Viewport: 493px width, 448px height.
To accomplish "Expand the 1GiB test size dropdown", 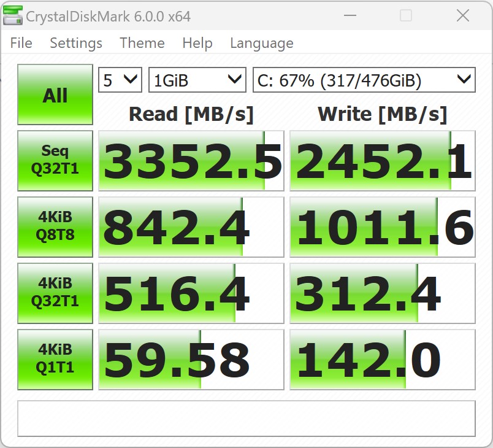I will pyautogui.click(x=197, y=80).
